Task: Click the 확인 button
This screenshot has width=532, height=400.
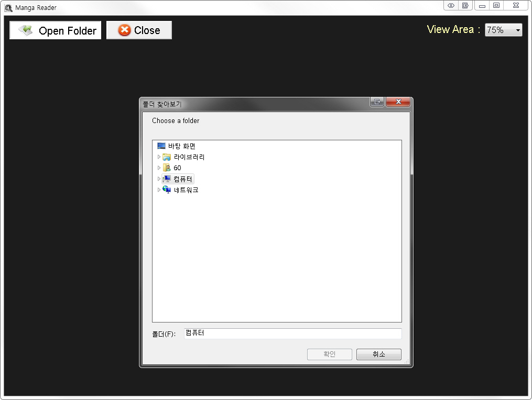Action: 330,354
